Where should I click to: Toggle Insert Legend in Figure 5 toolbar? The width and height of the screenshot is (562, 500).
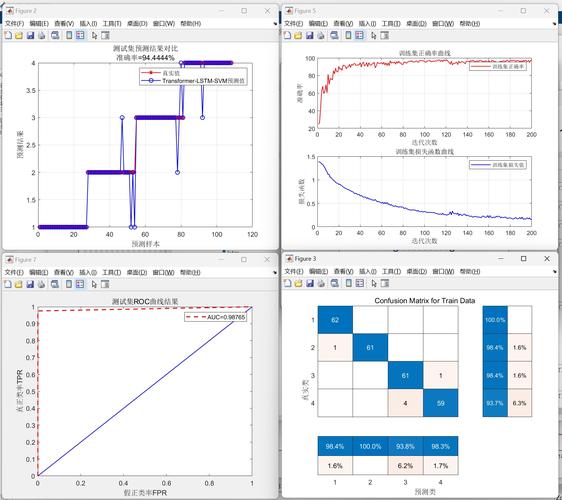coord(359,35)
